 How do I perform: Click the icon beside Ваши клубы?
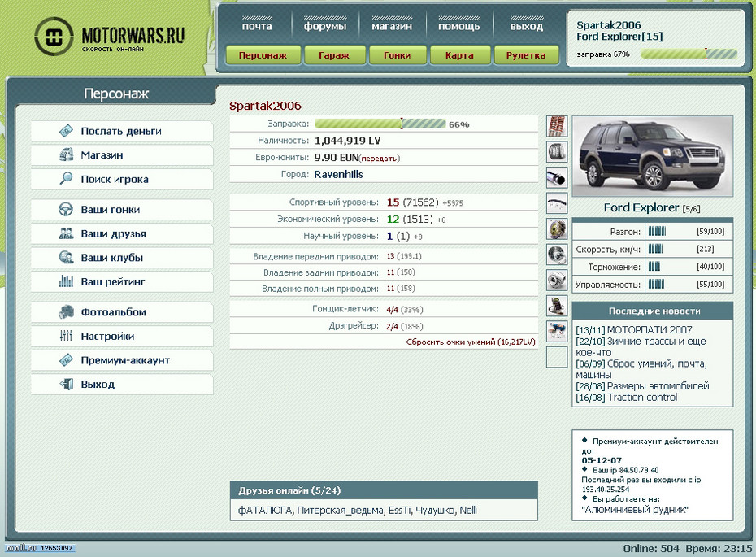click(x=66, y=257)
